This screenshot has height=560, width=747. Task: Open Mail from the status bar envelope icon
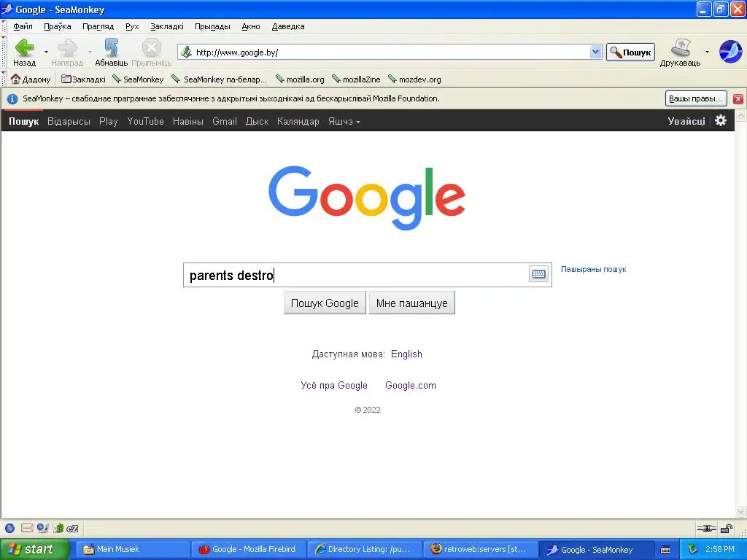point(27,528)
